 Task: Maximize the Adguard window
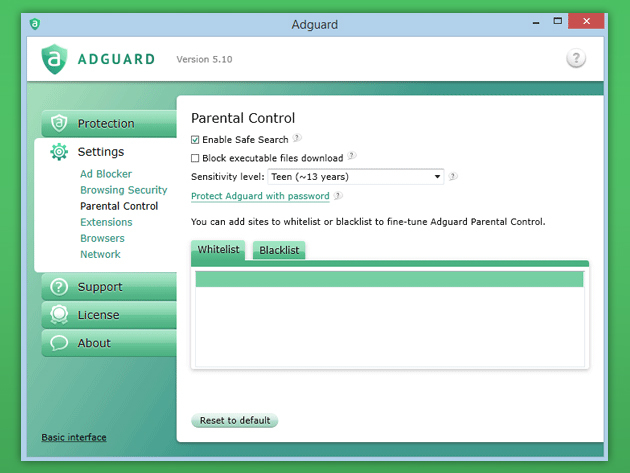coord(558,21)
